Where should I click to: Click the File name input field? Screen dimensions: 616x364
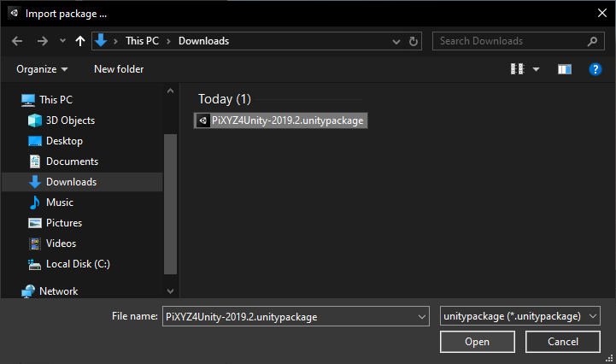coord(289,316)
